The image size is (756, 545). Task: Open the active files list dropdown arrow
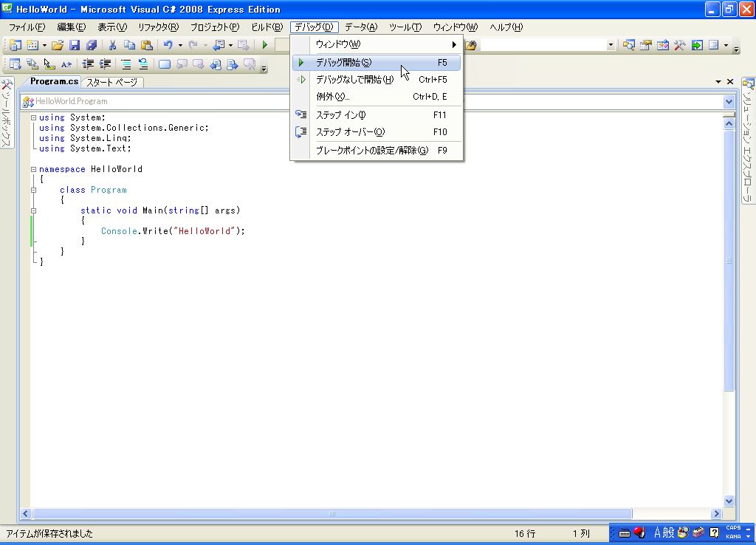718,82
